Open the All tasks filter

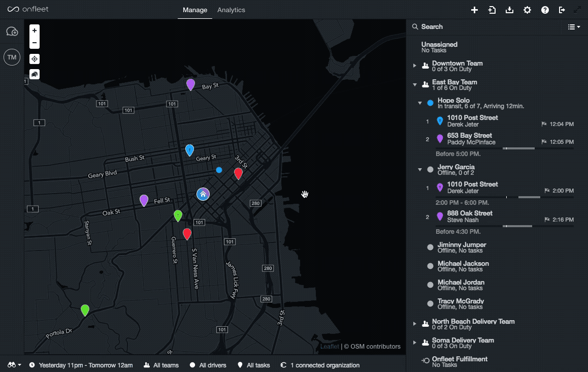pyautogui.click(x=254, y=365)
